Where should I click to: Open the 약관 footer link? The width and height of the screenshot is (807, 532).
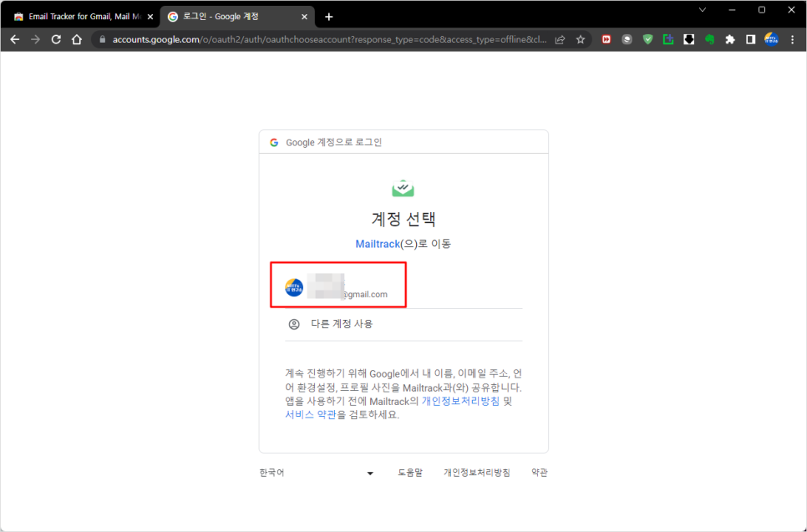pos(540,473)
